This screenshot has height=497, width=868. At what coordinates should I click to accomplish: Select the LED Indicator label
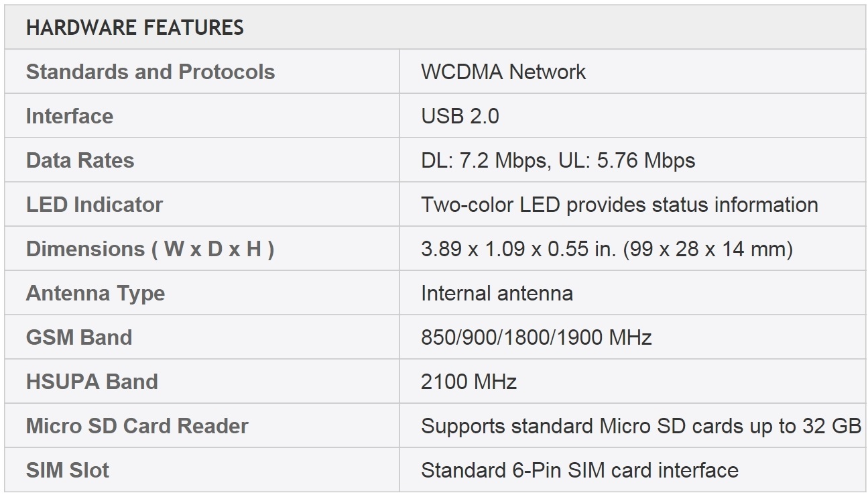[x=95, y=205]
